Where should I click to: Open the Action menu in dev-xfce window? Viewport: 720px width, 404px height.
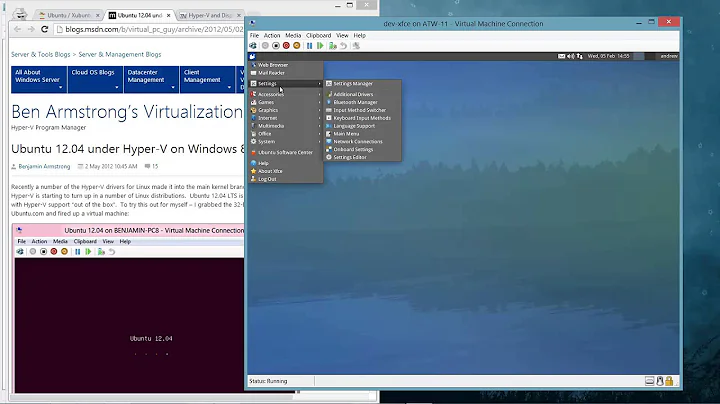272,35
